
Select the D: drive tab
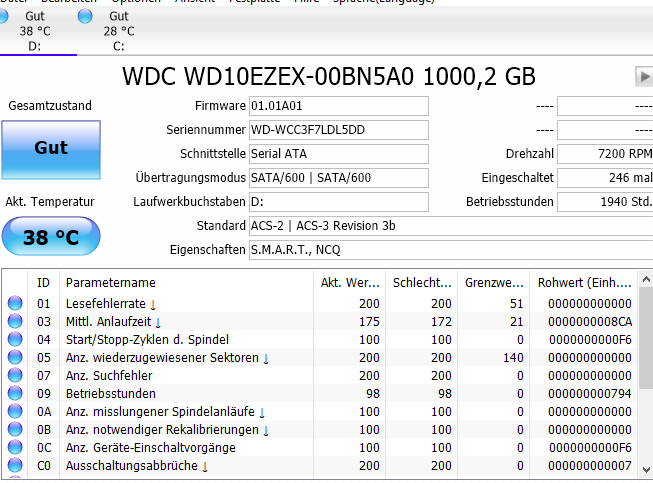[36, 31]
